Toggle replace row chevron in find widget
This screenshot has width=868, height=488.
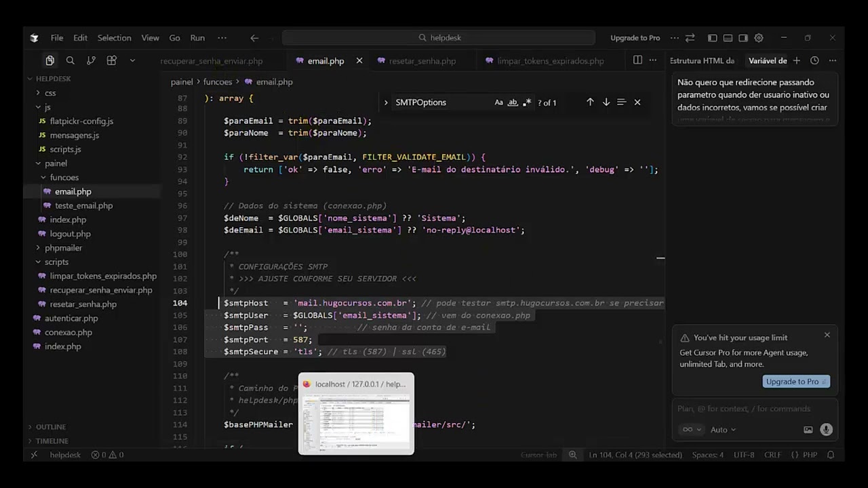(x=386, y=102)
